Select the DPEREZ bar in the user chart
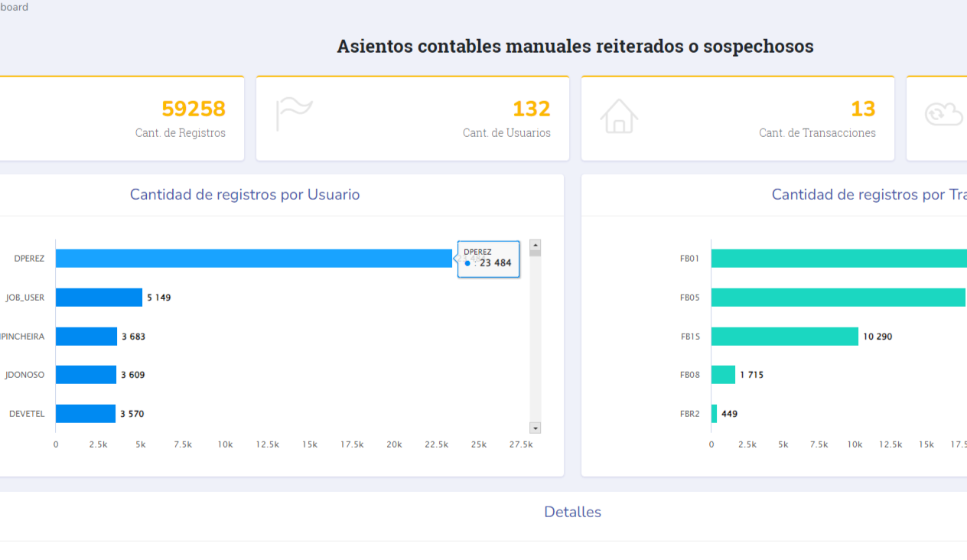The height and width of the screenshot is (560, 967). [x=252, y=258]
